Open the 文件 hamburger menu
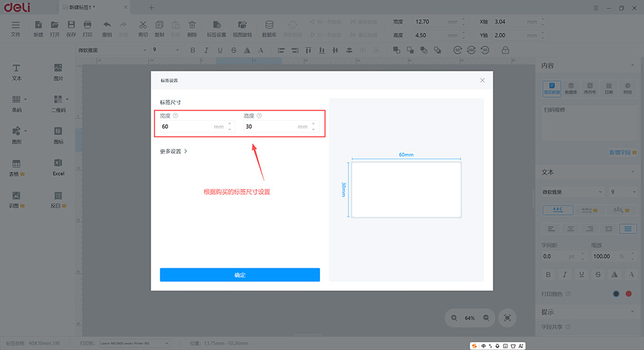 coord(15,29)
